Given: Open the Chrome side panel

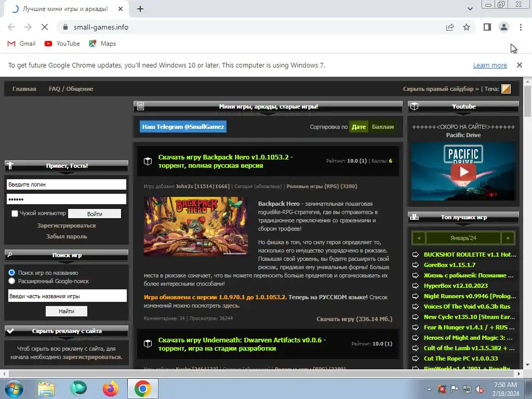Looking at the screenshot, I should (x=487, y=27).
